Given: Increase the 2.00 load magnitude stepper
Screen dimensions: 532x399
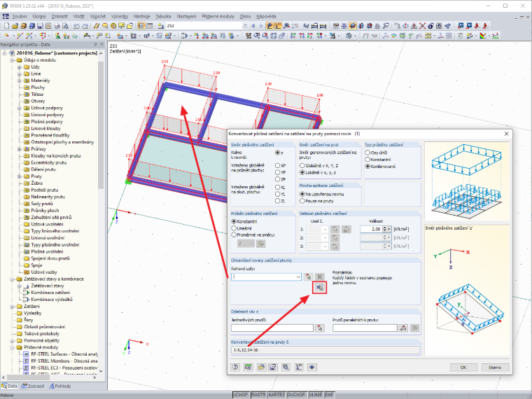Looking at the screenshot, I should point(384,227).
